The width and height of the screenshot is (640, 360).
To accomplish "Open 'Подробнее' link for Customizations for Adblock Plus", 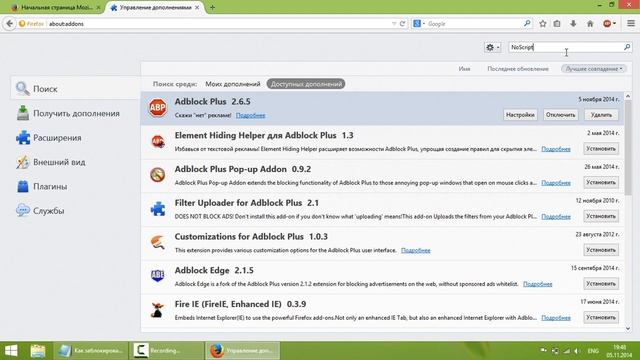I will click(x=416, y=250).
